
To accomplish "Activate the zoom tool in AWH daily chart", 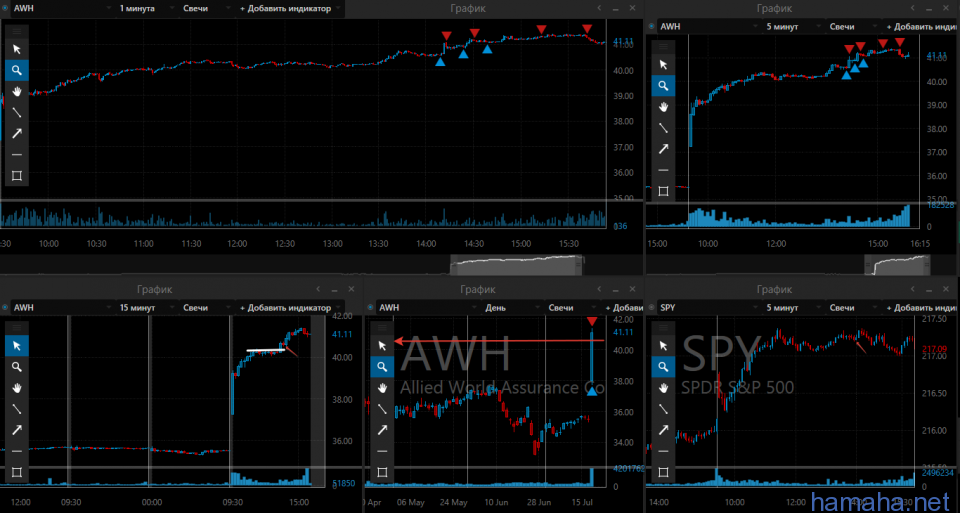I will (x=382, y=367).
